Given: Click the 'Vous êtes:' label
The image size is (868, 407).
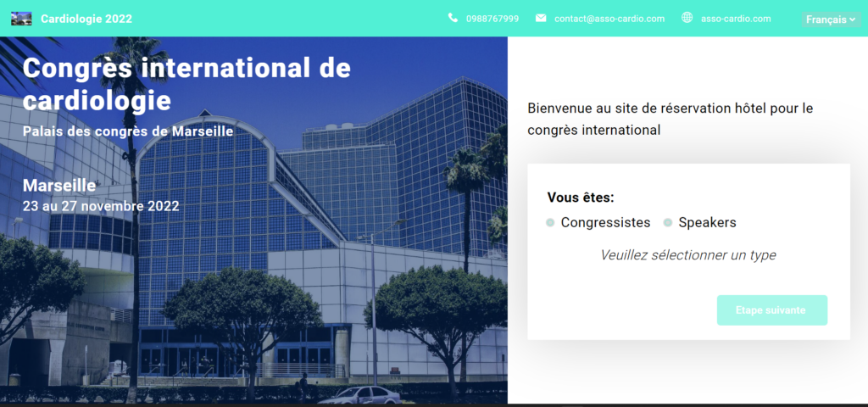Looking at the screenshot, I should [x=581, y=198].
